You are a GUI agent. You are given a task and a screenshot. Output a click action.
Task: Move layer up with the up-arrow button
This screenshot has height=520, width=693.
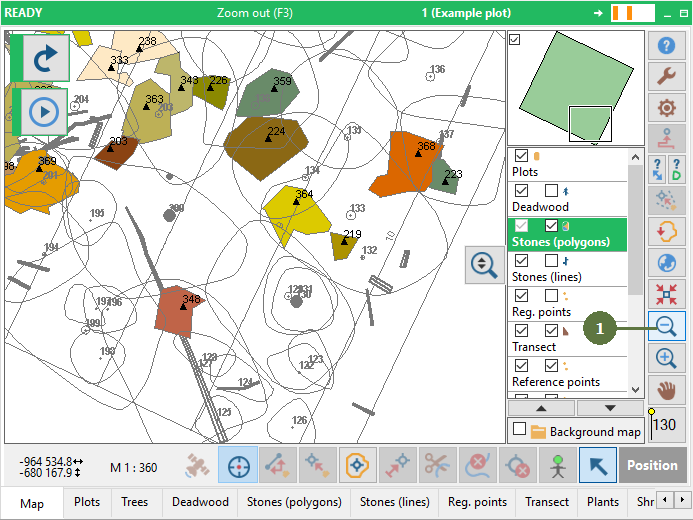pos(540,408)
